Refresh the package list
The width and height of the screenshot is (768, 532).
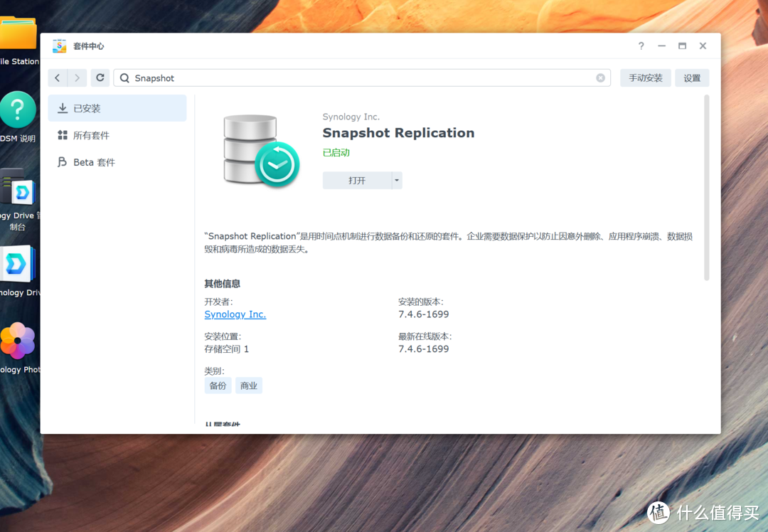(x=100, y=78)
